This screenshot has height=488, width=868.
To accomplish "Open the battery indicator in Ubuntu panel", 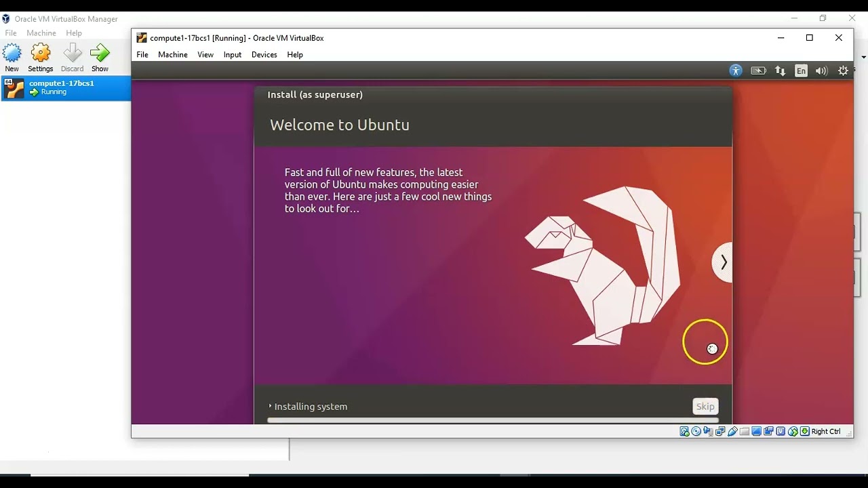I will [758, 70].
